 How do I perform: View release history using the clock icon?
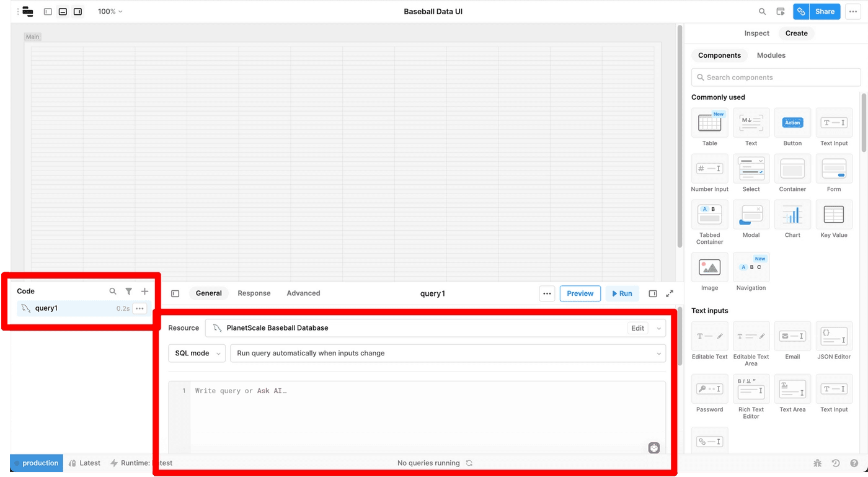(x=835, y=463)
